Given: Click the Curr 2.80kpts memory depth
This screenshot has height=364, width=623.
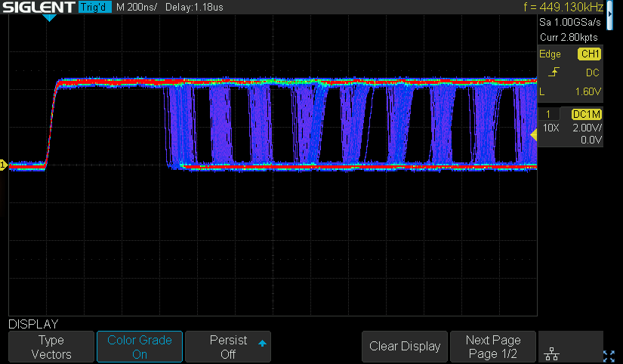Looking at the screenshot, I should [x=569, y=37].
